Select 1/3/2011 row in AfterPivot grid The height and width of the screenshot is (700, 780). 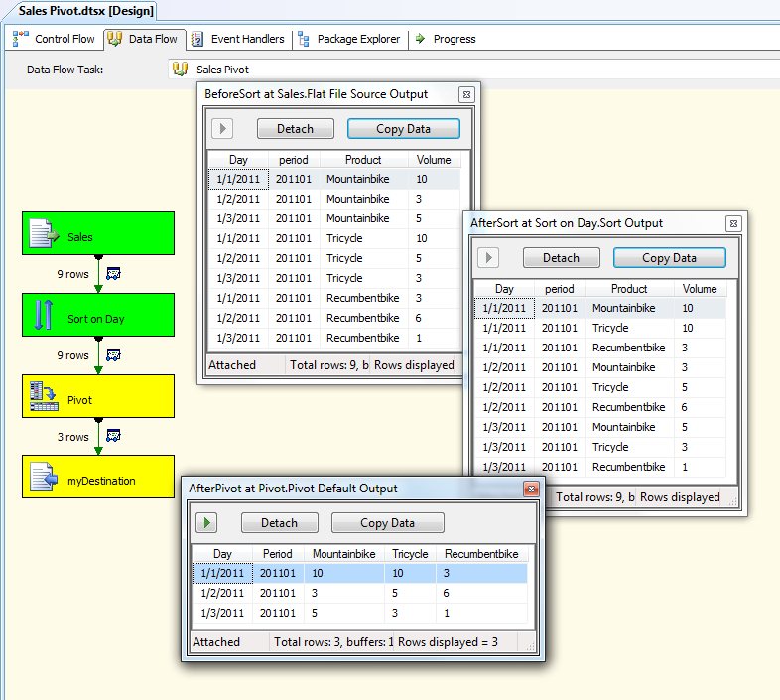coord(360,613)
